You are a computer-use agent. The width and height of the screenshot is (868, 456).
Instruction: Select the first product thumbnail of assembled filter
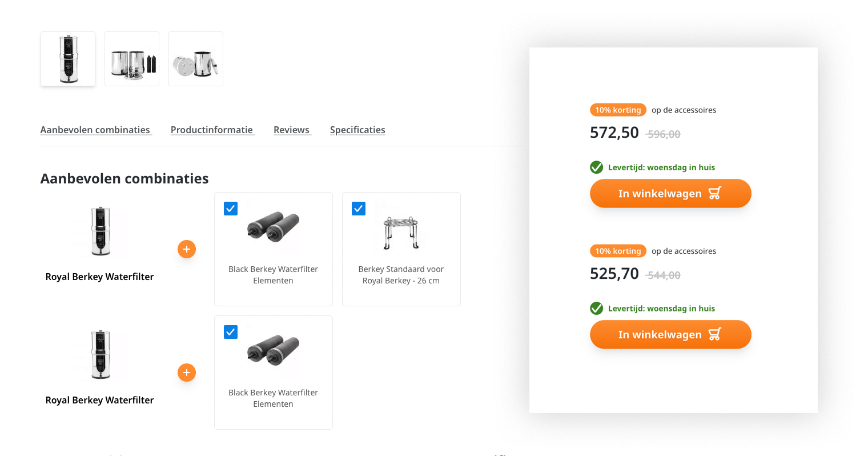[x=68, y=59]
